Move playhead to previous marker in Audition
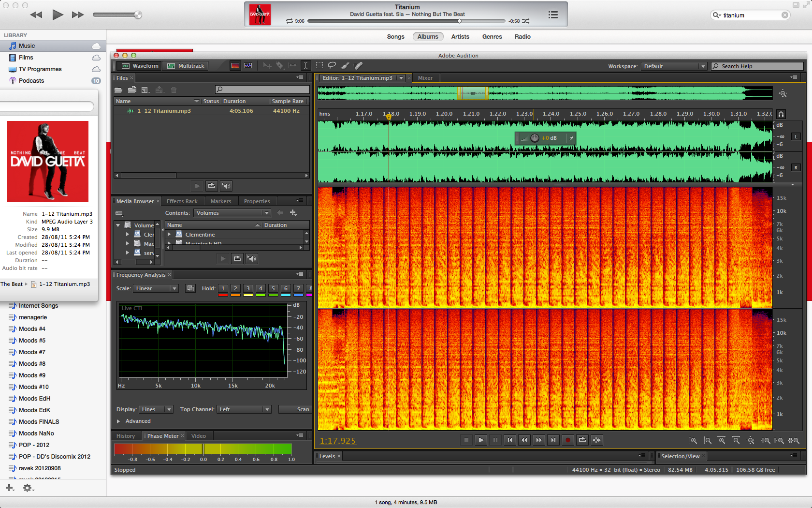The width and height of the screenshot is (812, 508). pyautogui.click(x=509, y=440)
